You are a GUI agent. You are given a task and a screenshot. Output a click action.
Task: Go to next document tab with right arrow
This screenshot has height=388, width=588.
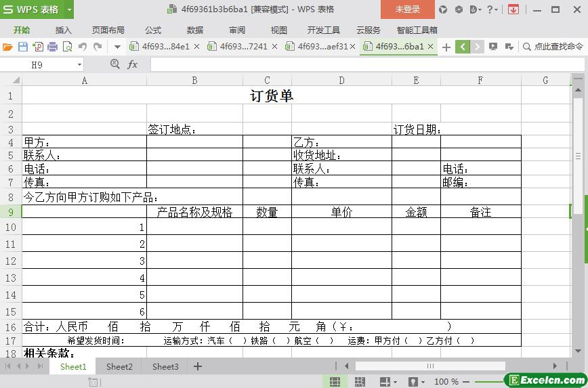tap(477, 47)
